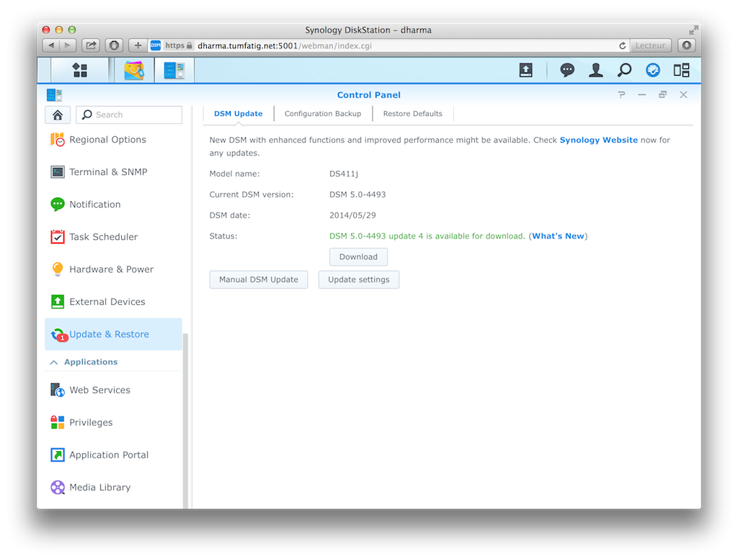Image resolution: width=738 pixels, height=560 pixels.
Task: Click Manual DSM Update button
Action: point(259,280)
